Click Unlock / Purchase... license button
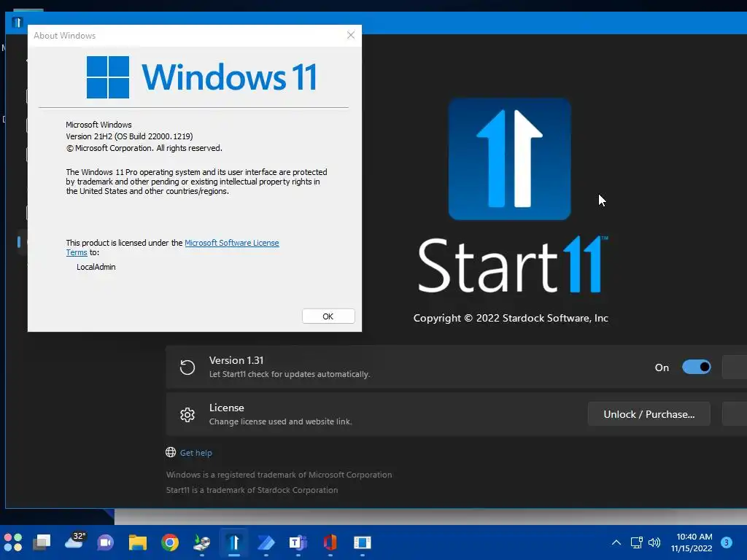This screenshot has height=560, width=747. point(649,414)
